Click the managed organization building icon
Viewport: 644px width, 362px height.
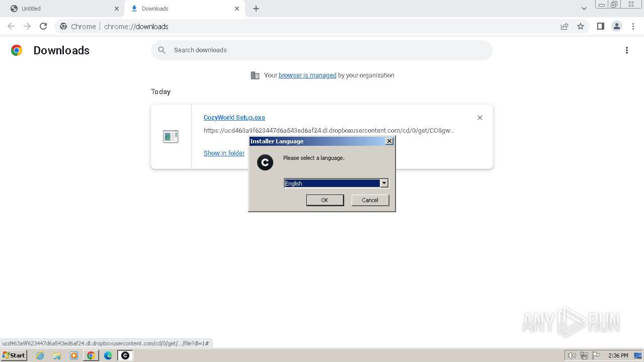(255, 75)
